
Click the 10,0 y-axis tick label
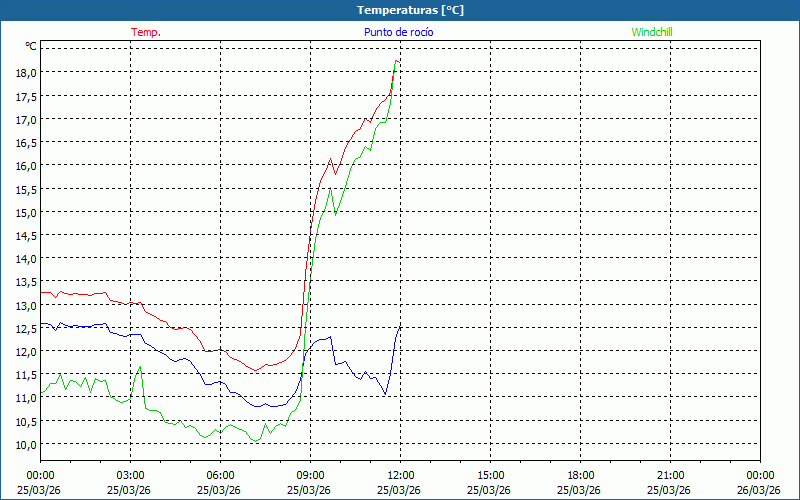click(25, 444)
